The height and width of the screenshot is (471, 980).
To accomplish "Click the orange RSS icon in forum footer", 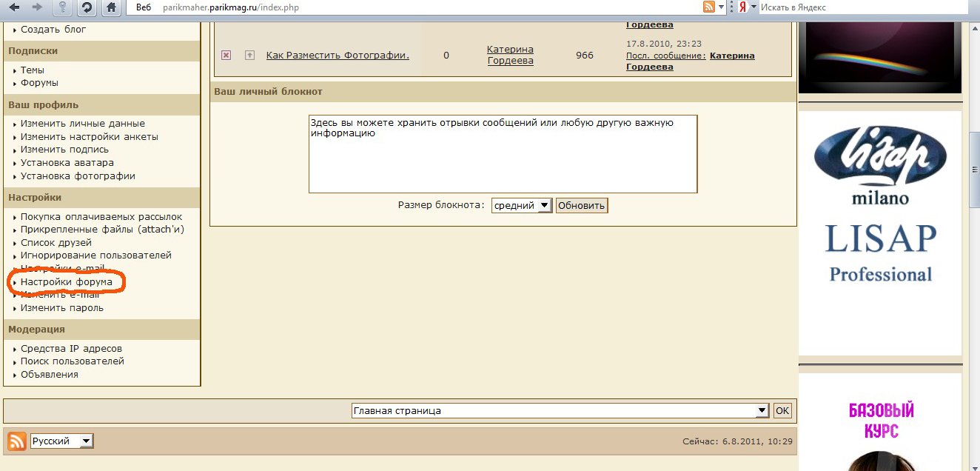I will [16, 441].
